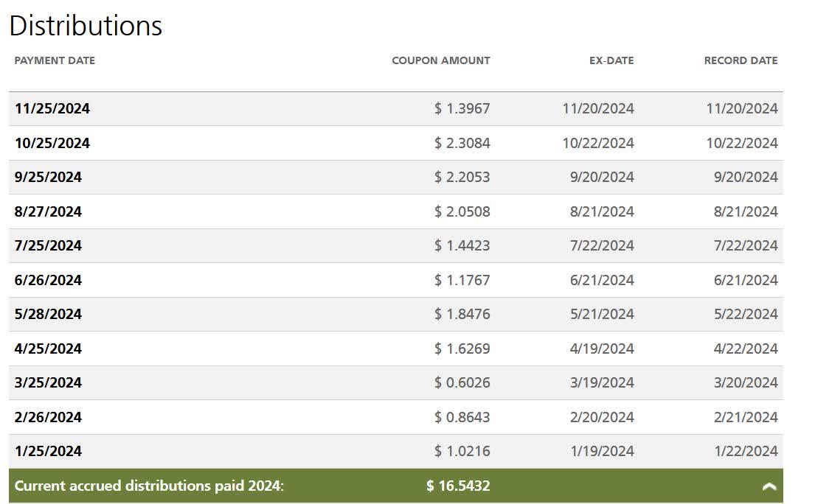Click the Distributions section heading
The width and height of the screenshot is (815, 504).
point(86,26)
